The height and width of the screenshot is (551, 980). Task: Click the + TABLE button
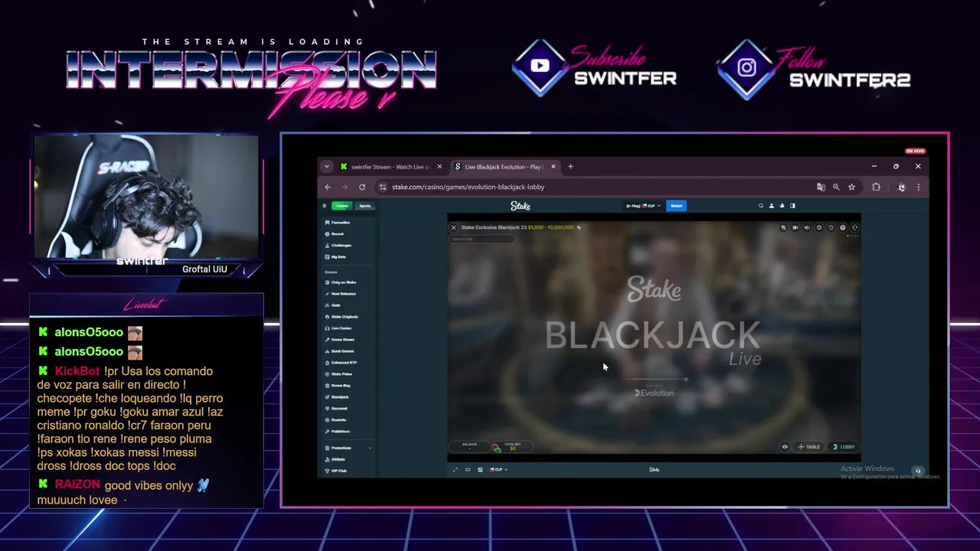pyautogui.click(x=809, y=447)
